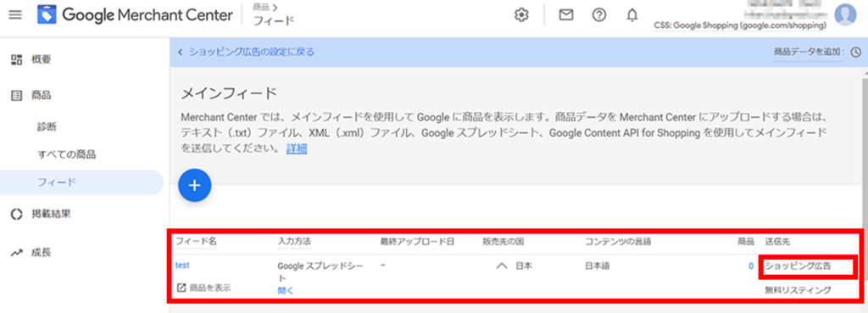Click the 商品 breadcrumb in header
Screen dimensions: 868x313
(261, 7)
